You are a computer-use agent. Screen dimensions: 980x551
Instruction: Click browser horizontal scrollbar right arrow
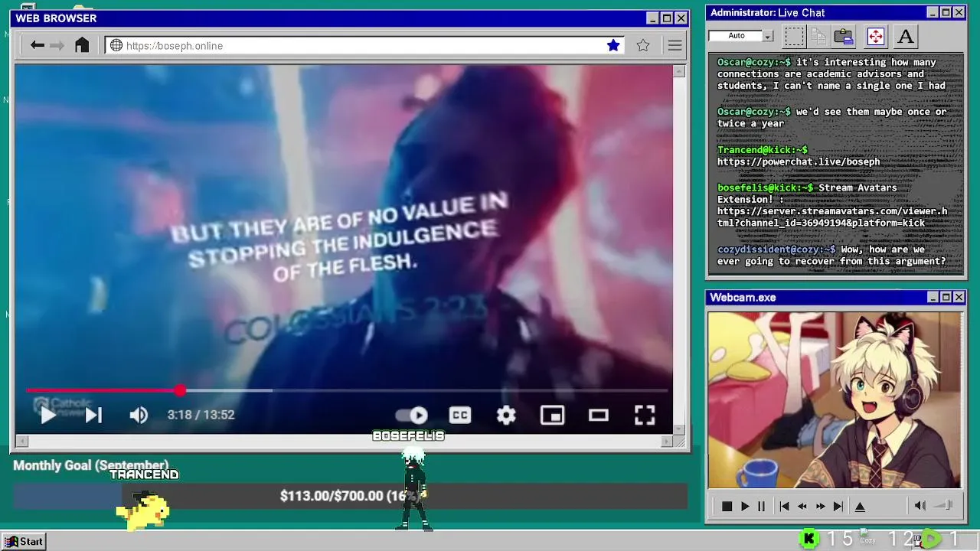click(666, 441)
